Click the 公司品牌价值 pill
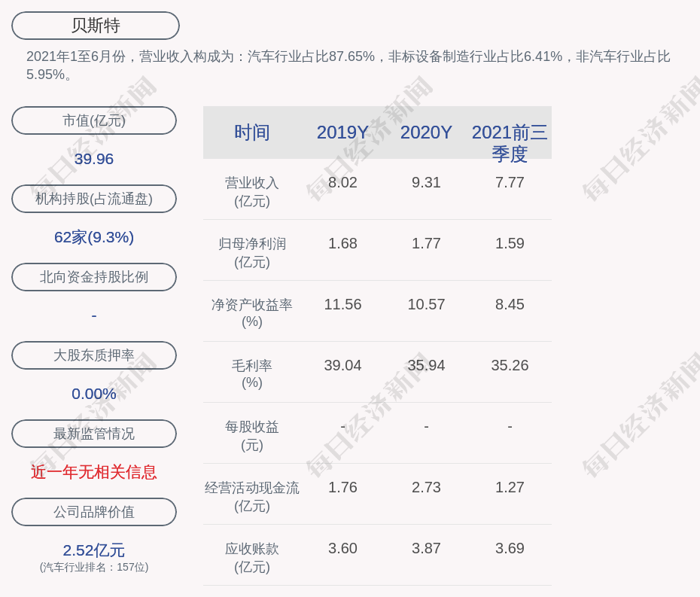The height and width of the screenshot is (597, 700). [x=94, y=512]
